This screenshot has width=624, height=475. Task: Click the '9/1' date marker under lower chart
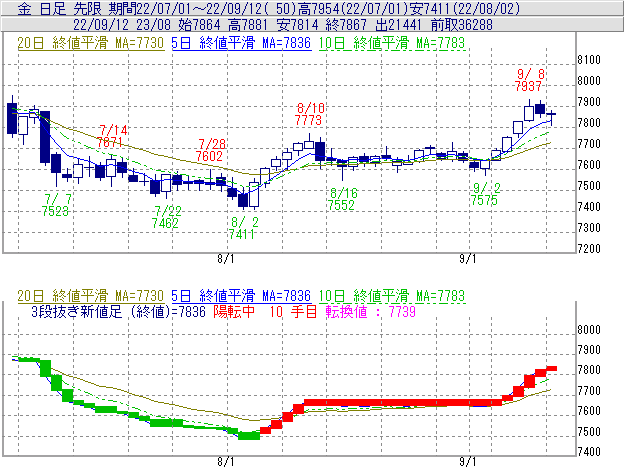468,462
